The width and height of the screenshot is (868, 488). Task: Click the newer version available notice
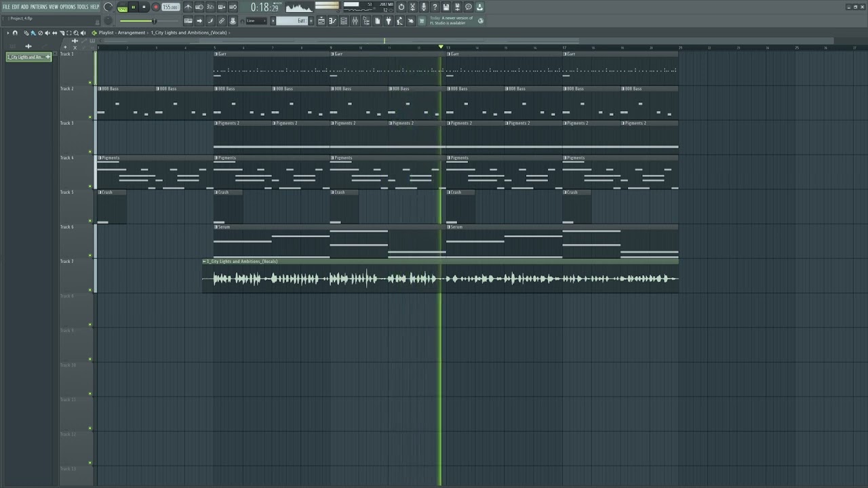pyautogui.click(x=451, y=20)
